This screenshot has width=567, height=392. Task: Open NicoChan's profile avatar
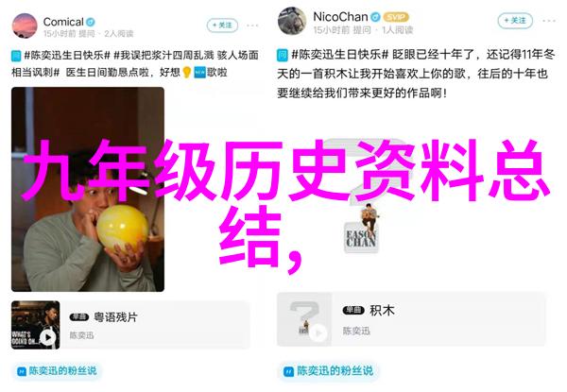[292, 22]
